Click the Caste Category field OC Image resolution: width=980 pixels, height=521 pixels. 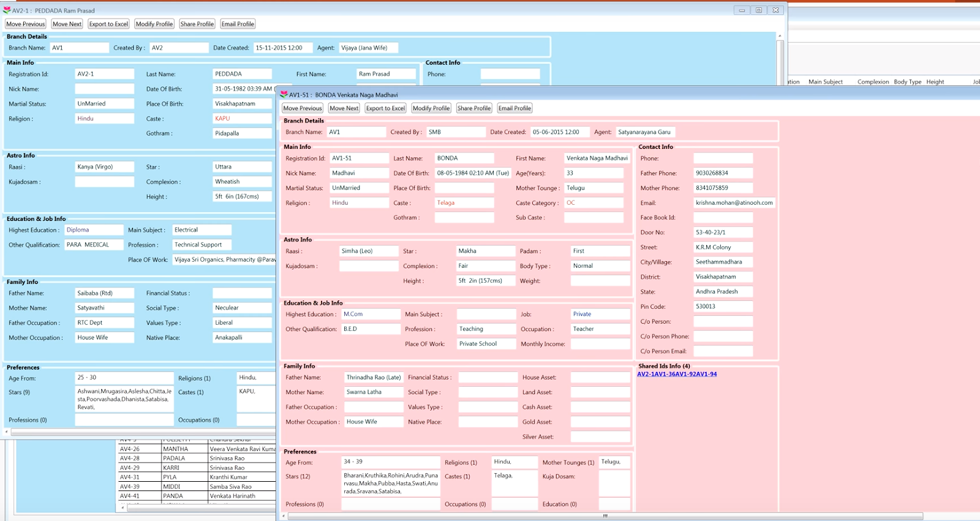[594, 203]
